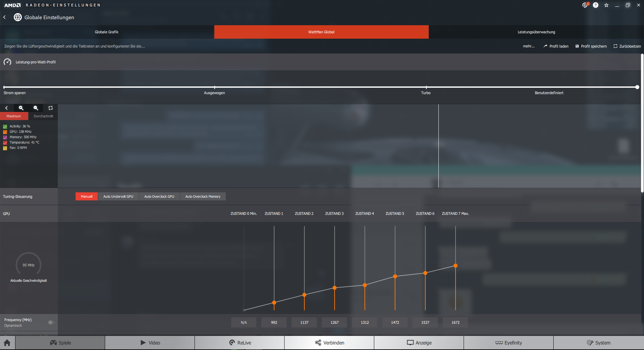Select Auto Undervolt GPU tuning
This screenshot has height=350, width=644.
[x=118, y=196]
